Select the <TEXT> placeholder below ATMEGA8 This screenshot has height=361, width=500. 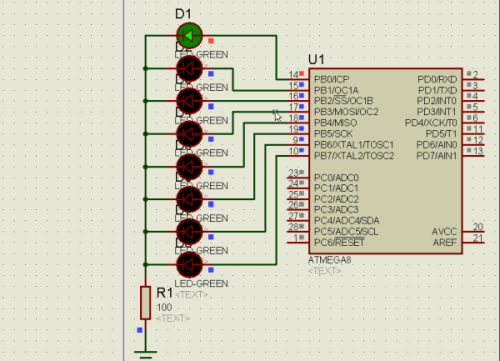coord(324,271)
